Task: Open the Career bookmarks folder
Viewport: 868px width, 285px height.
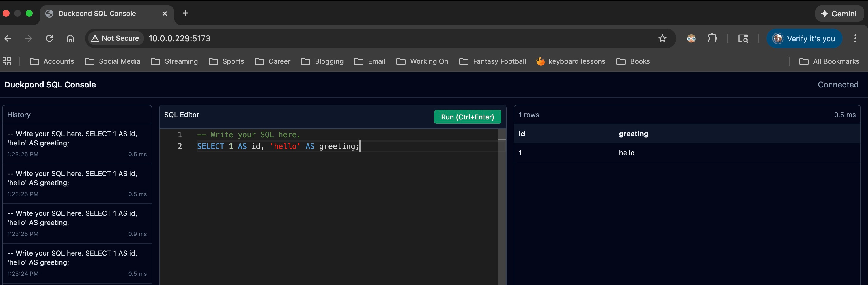Action: [272, 61]
